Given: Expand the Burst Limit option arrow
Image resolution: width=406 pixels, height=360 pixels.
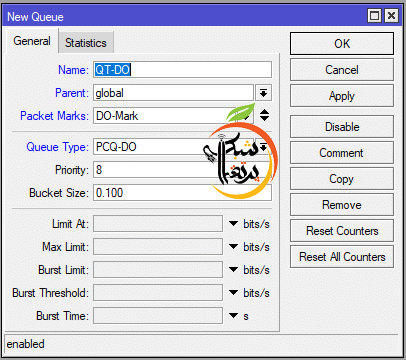Looking at the screenshot, I should (233, 270).
